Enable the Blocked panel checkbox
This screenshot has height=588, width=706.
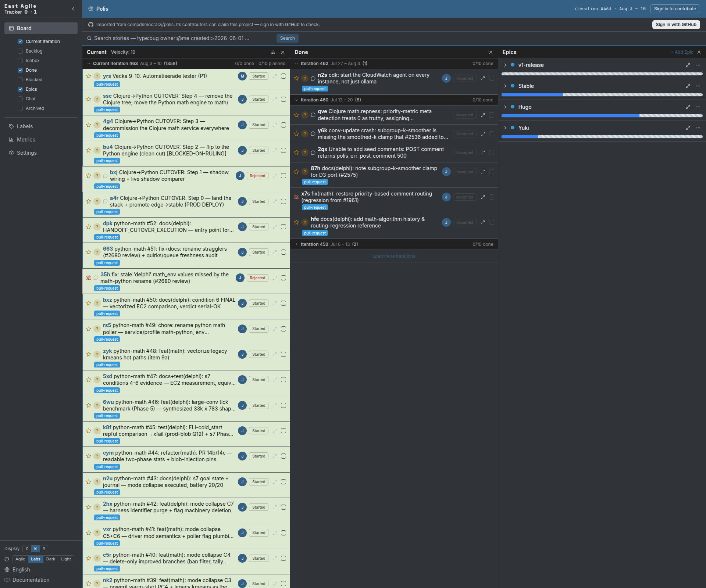point(20,80)
